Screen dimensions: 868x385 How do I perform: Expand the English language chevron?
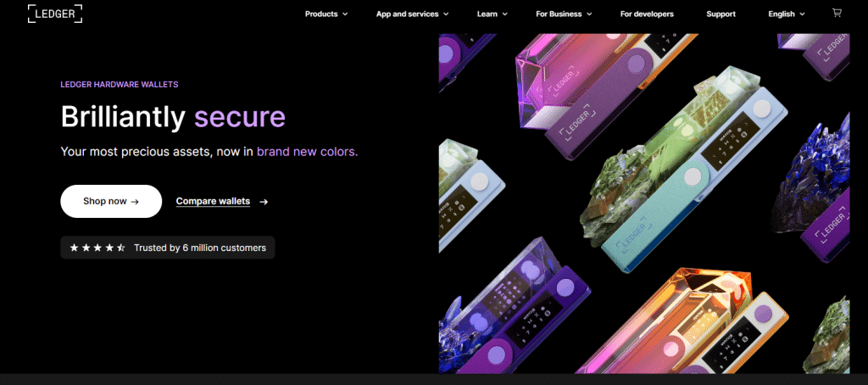802,14
